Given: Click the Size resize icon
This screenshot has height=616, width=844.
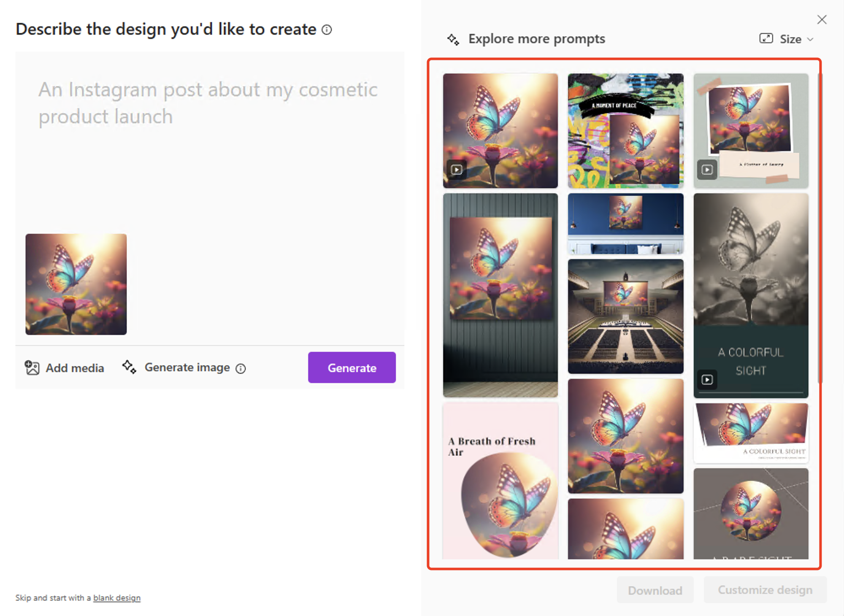Looking at the screenshot, I should tap(766, 39).
